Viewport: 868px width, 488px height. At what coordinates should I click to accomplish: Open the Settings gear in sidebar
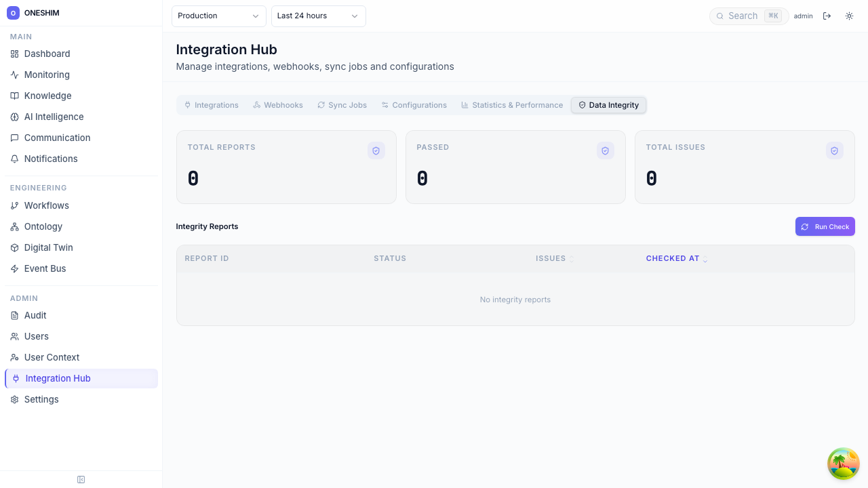click(41, 399)
